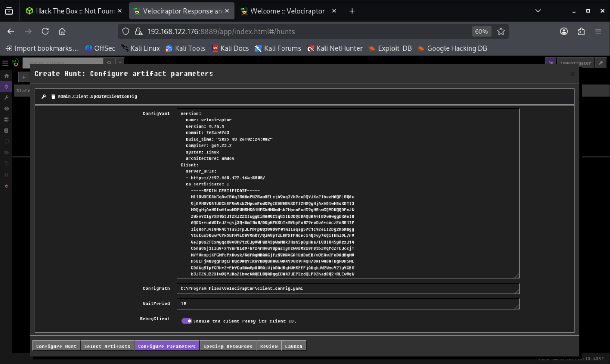Expand the client search dropdown arrow
Screen dimensions: 610x364
tap(120, 63)
